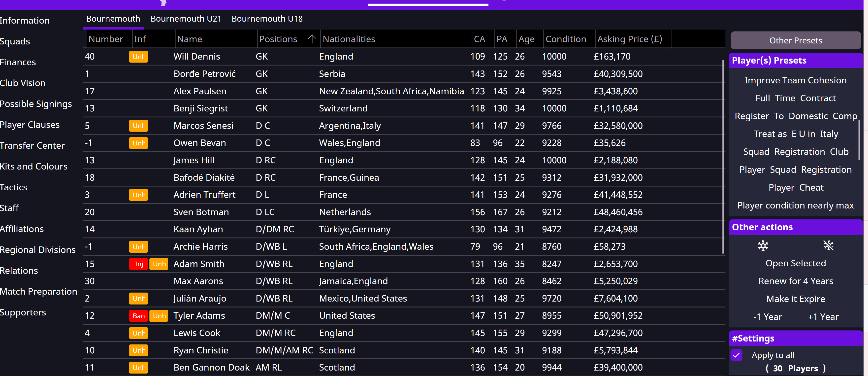This screenshot has width=868, height=376.
Task: Switch to the Bournemouth U21 tab
Action: click(186, 19)
